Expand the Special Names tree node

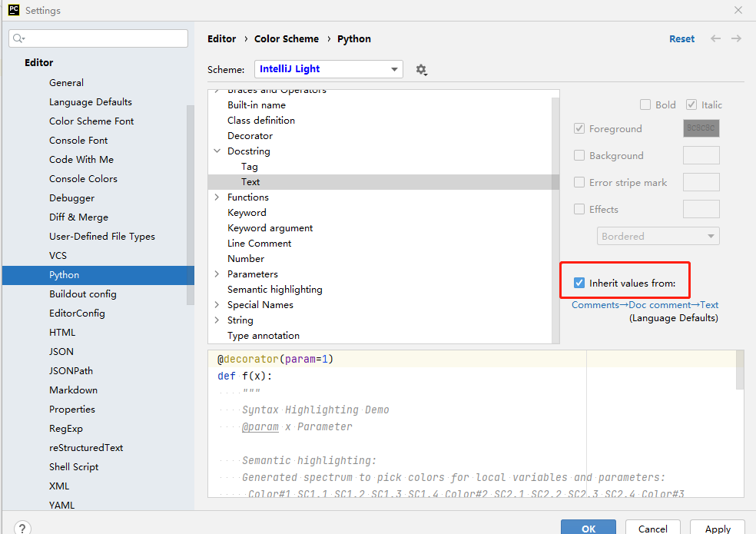point(217,305)
